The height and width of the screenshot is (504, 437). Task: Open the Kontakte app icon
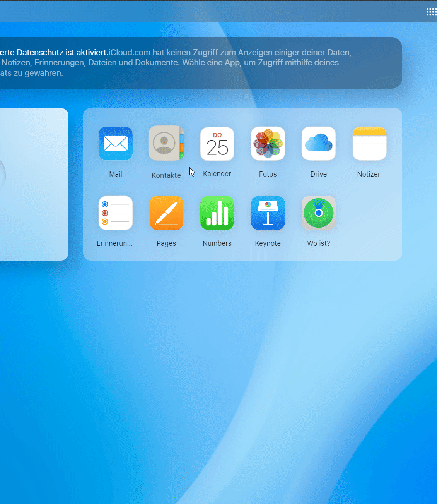(x=166, y=143)
